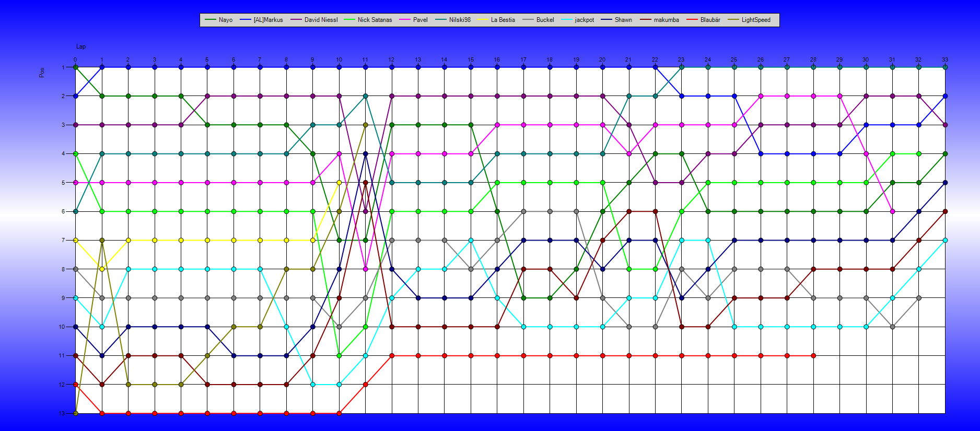Select makumba's point at lap 23, position 10
The height and width of the screenshot is (431, 980).
click(x=681, y=327)
